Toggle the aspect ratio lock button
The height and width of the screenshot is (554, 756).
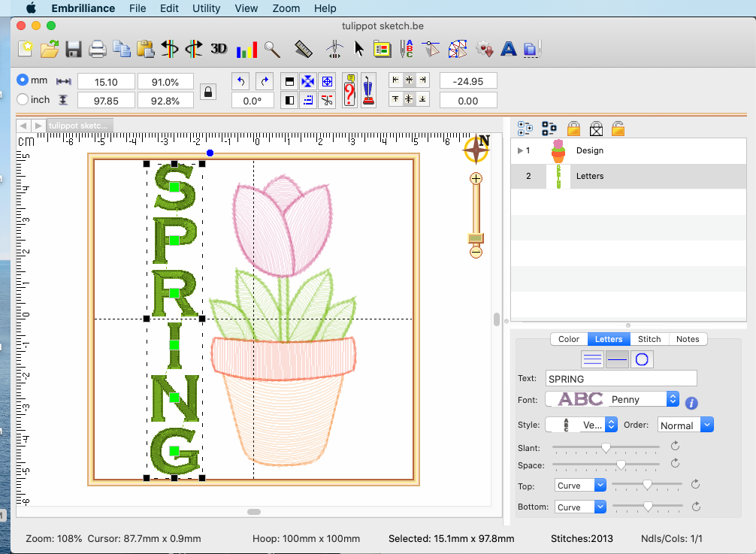[x=208, y=91]
